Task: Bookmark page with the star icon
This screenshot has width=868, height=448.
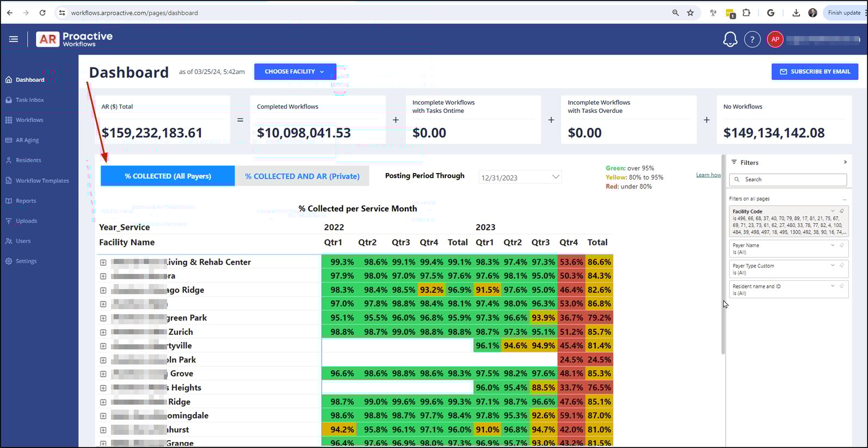Action: [x=690, y=13]
